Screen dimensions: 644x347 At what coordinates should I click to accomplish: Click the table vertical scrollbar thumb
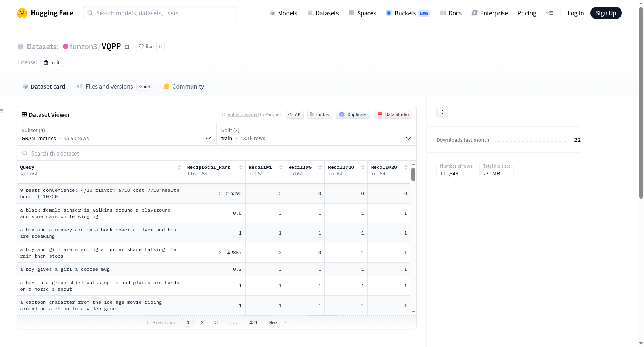[x=413, y=175]
